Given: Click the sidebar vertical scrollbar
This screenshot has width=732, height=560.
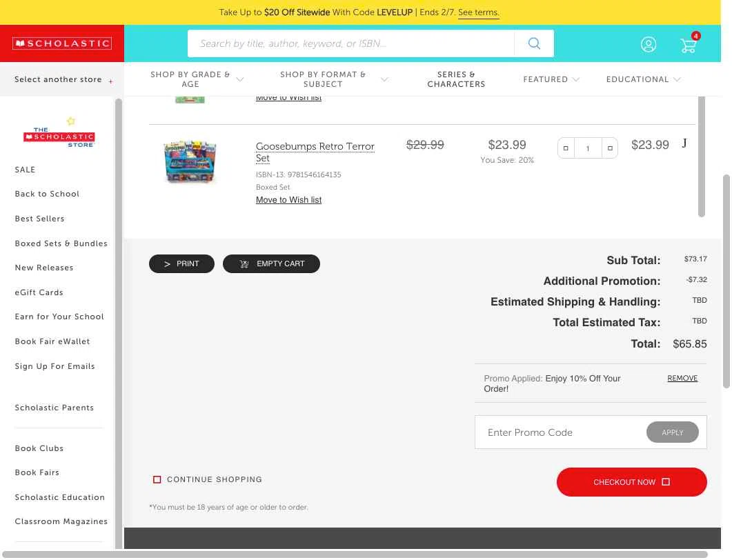Looking at the screenshot, I should click(119, 323).
